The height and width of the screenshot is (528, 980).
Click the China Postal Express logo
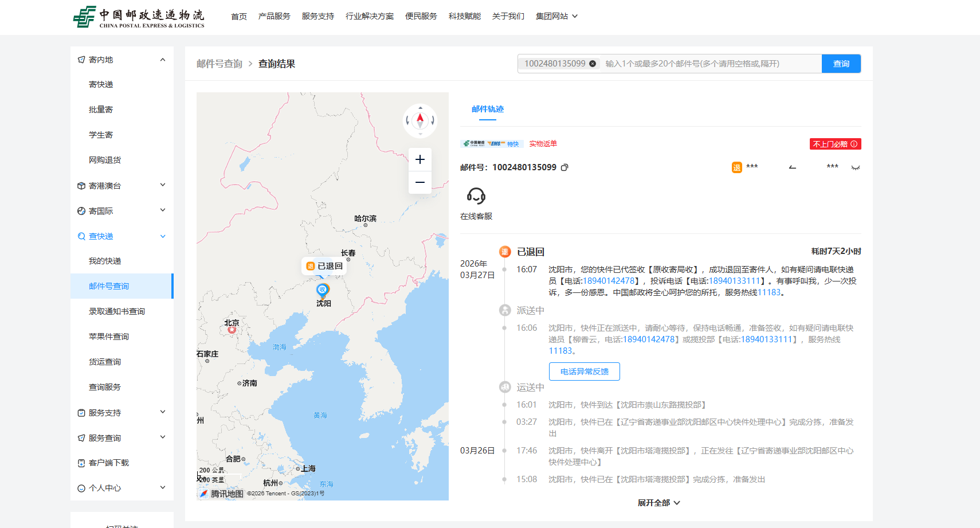point(139,17)
